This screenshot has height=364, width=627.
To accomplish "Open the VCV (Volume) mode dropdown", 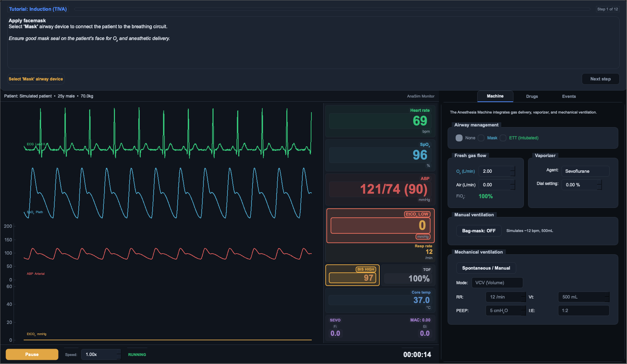I will pos(497,282).
